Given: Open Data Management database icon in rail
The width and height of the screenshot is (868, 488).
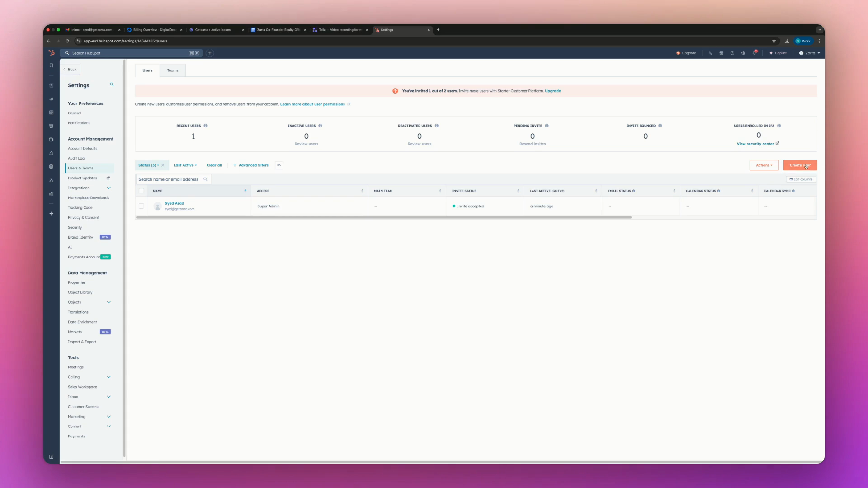Looking at the screenshot, I should click(x=51, y=167).
